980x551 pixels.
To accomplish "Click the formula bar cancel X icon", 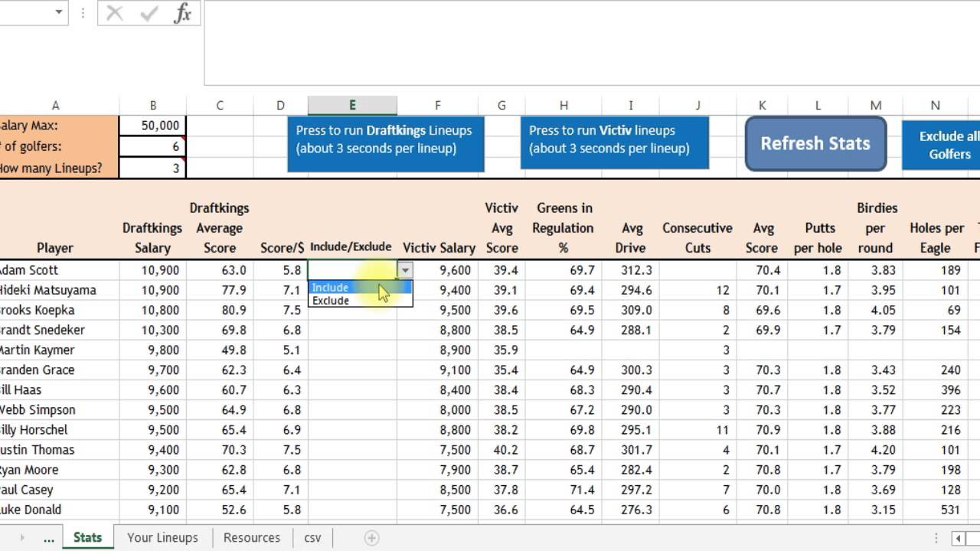I will click(115, 13).
